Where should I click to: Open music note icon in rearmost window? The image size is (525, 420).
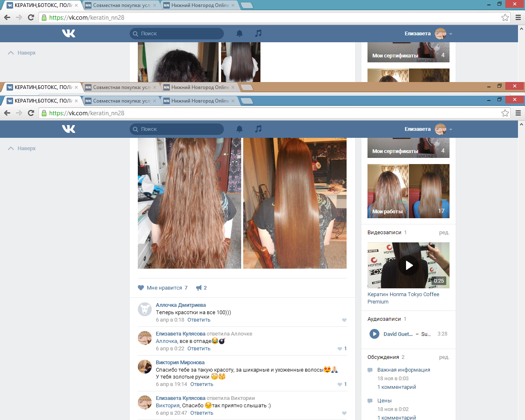pos(258,33)
